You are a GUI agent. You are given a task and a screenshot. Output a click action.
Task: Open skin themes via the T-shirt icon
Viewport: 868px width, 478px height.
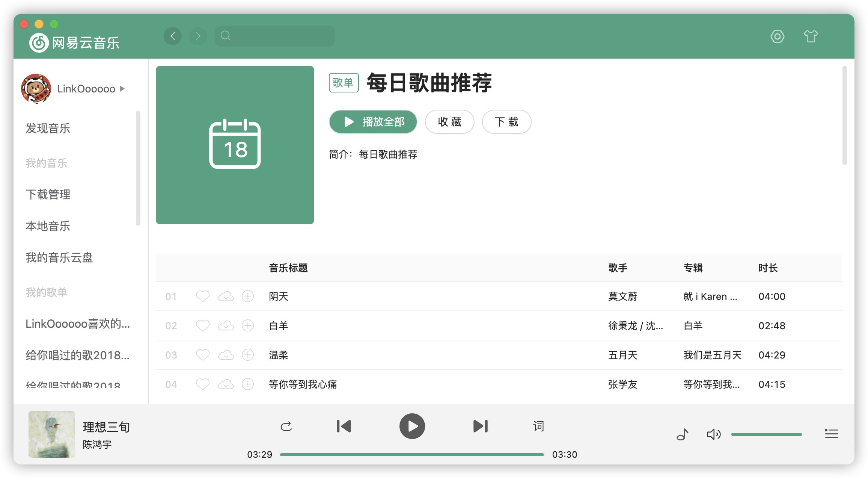point(811,36)
